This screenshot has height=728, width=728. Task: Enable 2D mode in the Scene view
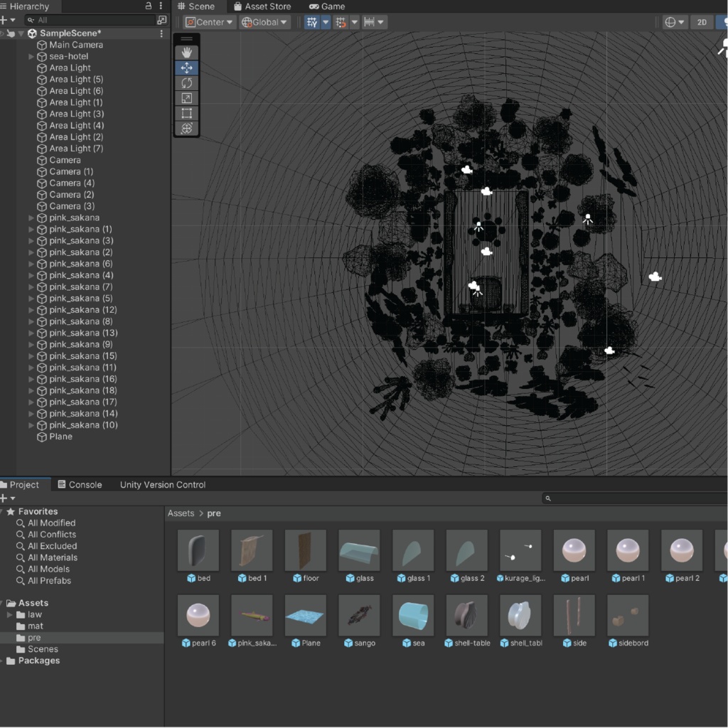point(702,22)
